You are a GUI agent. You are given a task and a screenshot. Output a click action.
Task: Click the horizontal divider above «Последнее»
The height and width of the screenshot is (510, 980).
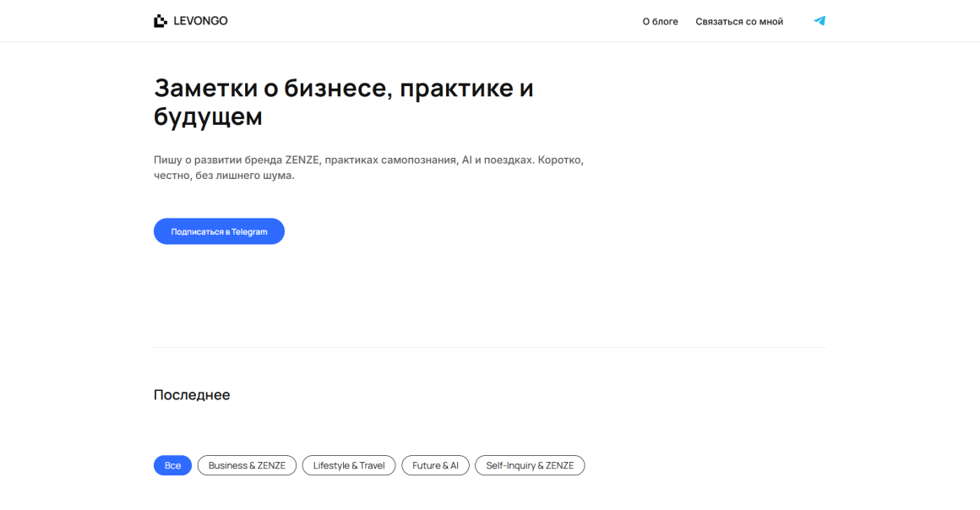[490, 347]
